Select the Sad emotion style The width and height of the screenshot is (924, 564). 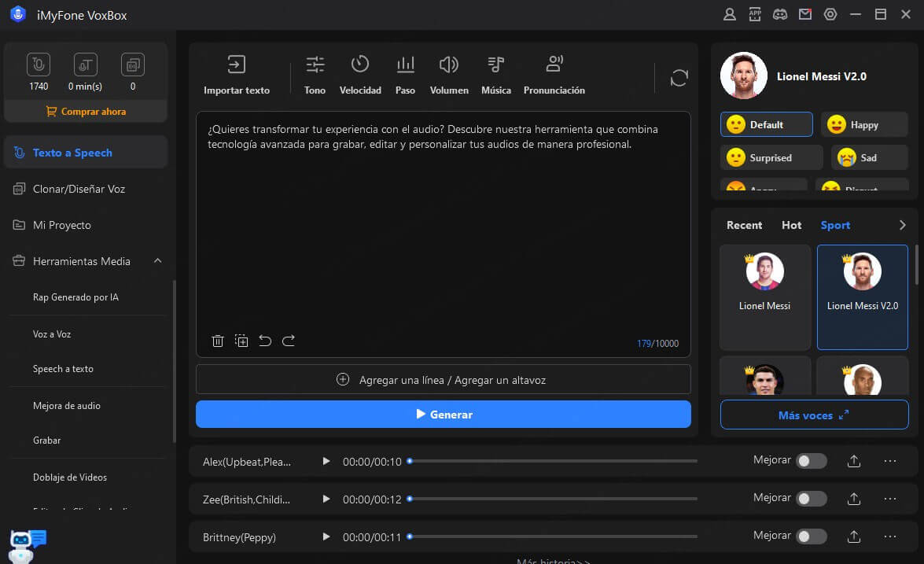[x=870, y=157]
